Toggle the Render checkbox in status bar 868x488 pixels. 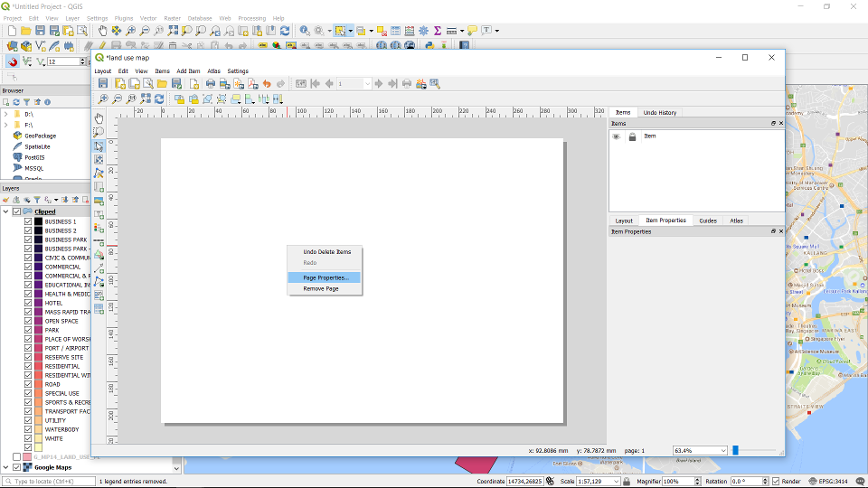[776, 482]
